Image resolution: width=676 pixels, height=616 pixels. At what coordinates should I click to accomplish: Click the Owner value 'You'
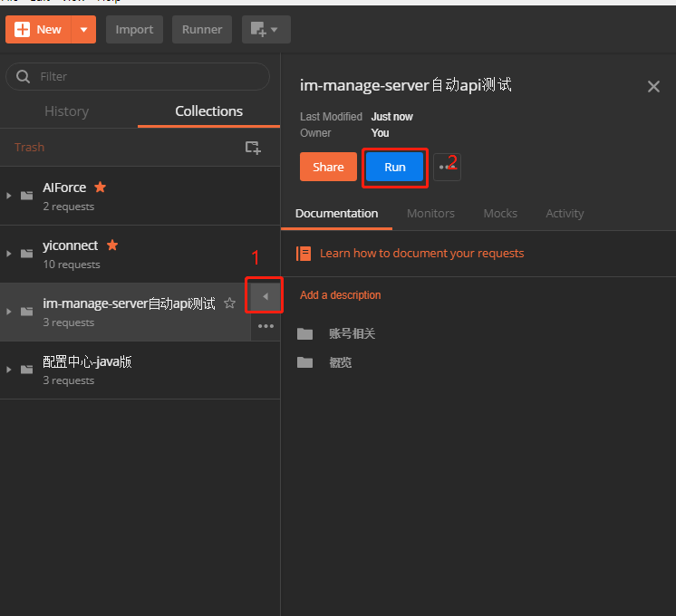click(x=380, y=133)
